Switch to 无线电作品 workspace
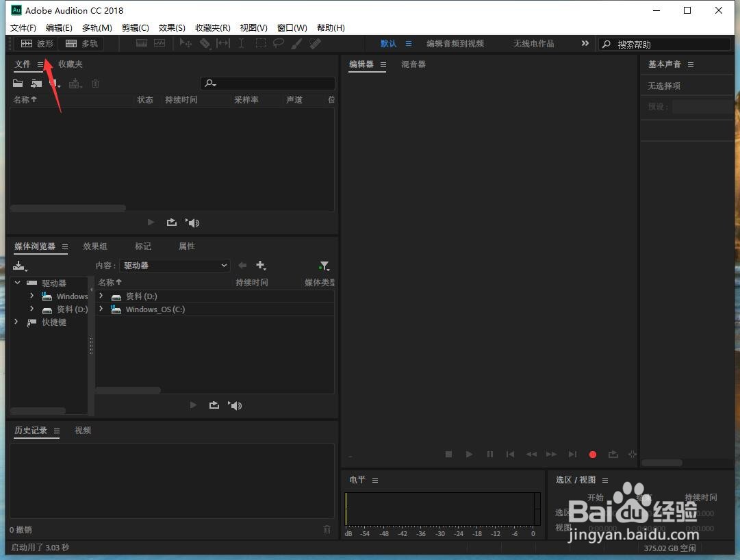This screenshot has width=740, height=560. point(533,43)
